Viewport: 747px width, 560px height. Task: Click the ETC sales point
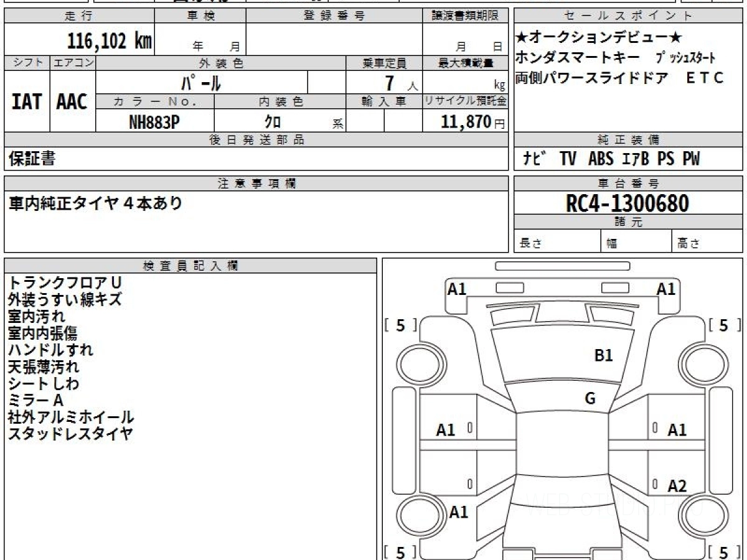(705, 78)
